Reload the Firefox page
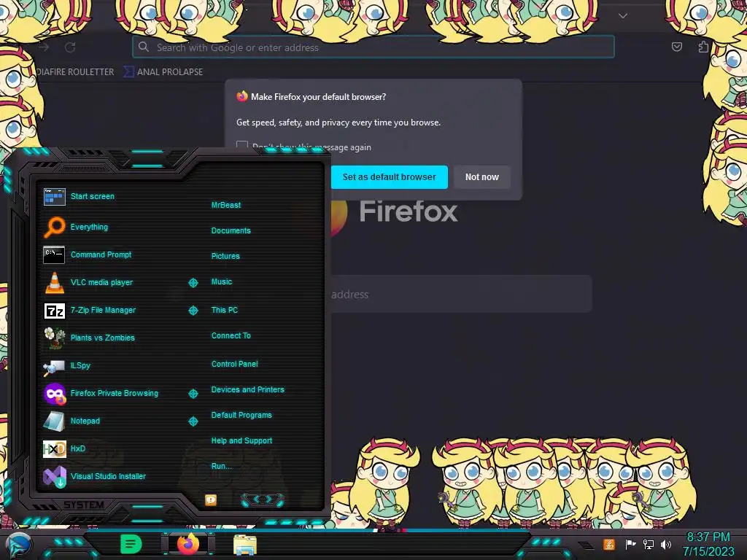 click(70, 47)
